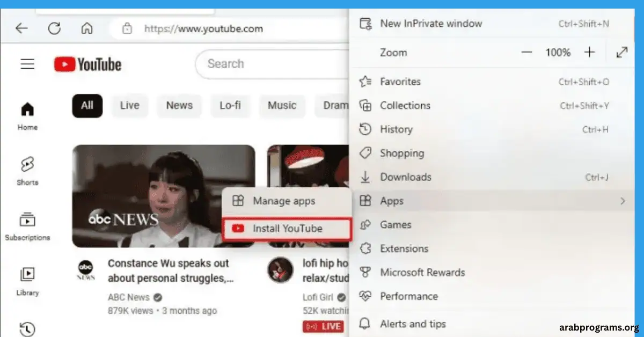
Task: Select the Live filter chip
Action: (129, 106)
